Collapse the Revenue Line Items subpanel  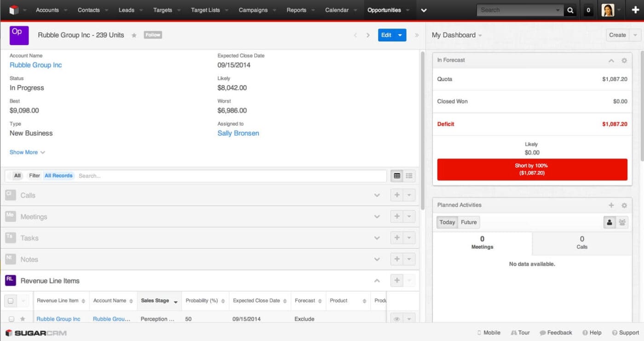tap(377, 281)
